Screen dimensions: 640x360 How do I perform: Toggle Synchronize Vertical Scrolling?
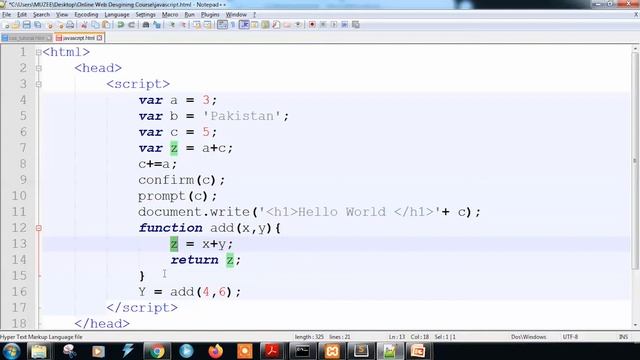click(197, 25)
